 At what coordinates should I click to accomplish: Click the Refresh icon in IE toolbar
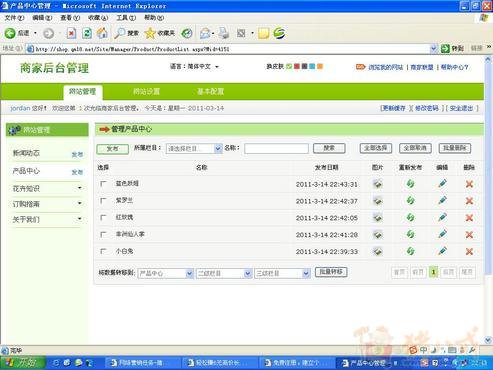pyautogui.click(x=87, y=33)
